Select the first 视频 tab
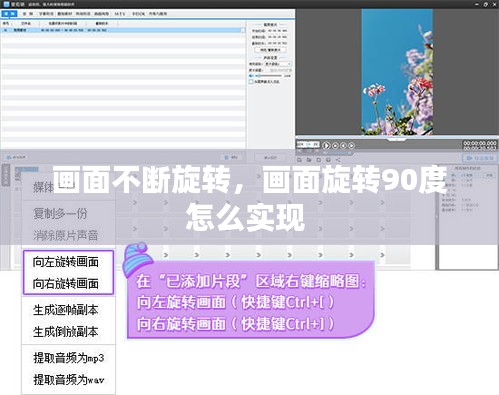 (9, 14)
